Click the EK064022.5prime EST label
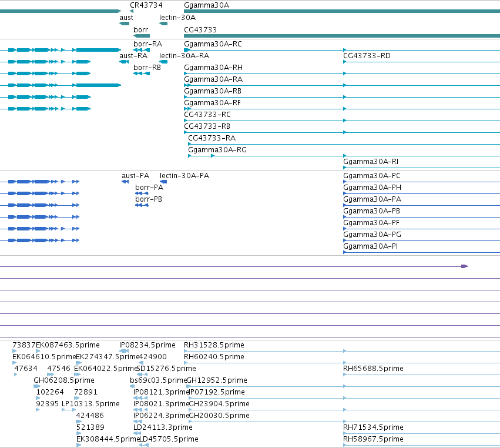 pyautogui.click(x=106, y=369)
